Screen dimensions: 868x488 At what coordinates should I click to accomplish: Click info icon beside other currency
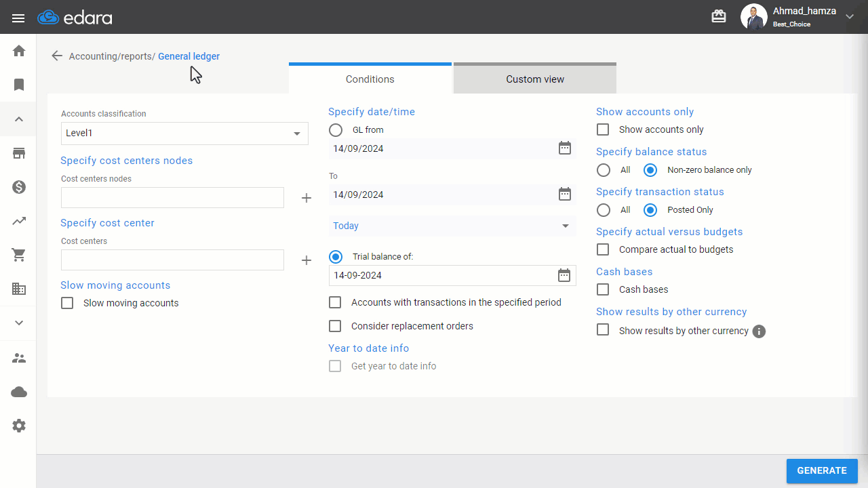pos(759,331)
